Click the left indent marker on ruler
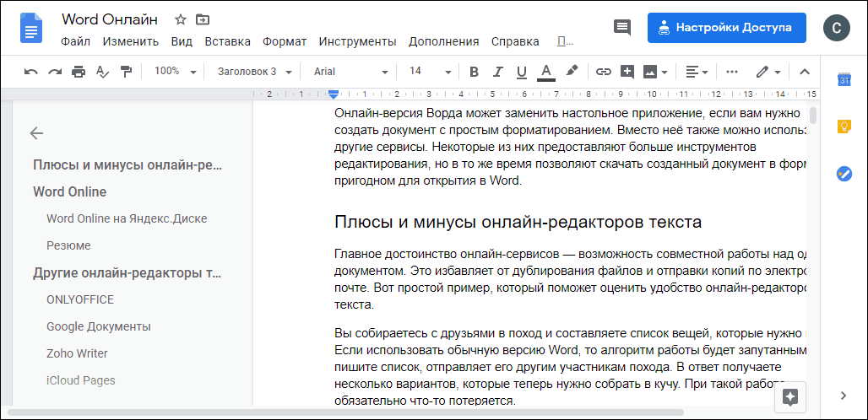Screen dimensions: 868x420 [x=333, y=94]
